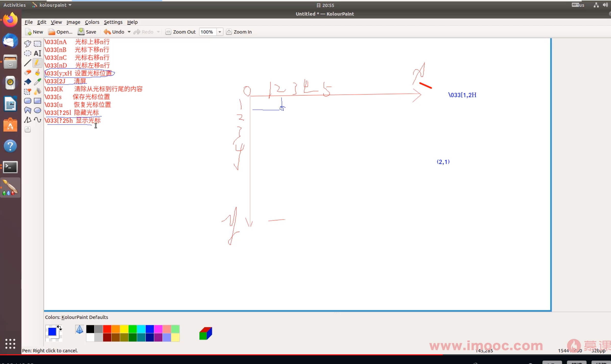Select the Color Eraser tool

click(28, 91)
